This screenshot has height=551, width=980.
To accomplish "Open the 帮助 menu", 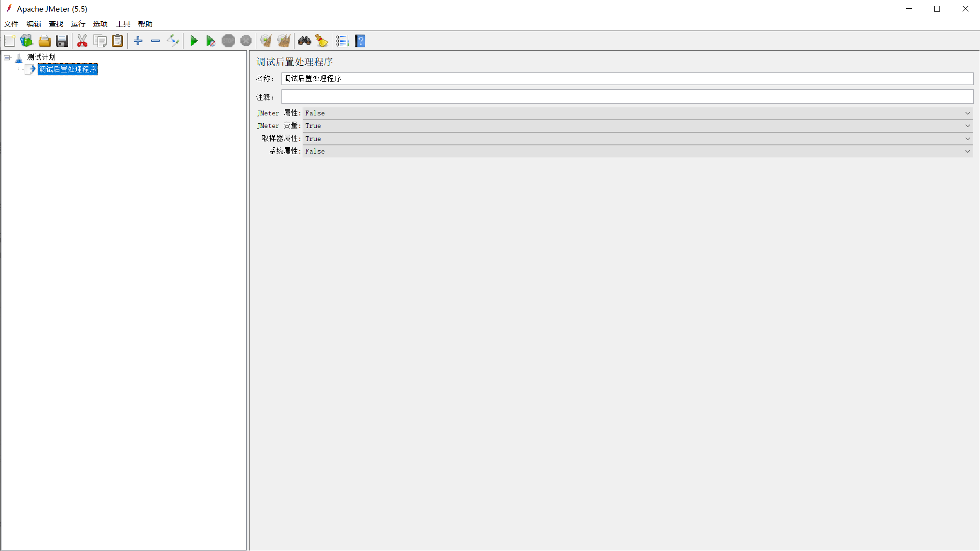I will (145, 24).
